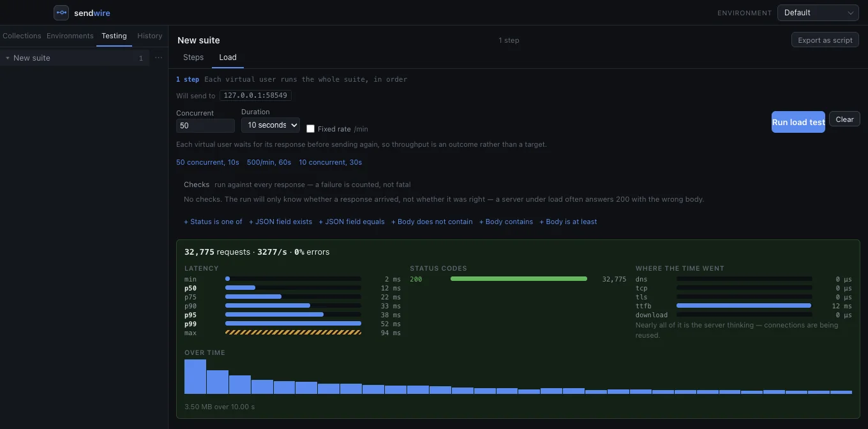The width and height of the screenshot is (868, 429).
Task: Click the '94 ms' max latency value
Action: [x=391, y=333]
